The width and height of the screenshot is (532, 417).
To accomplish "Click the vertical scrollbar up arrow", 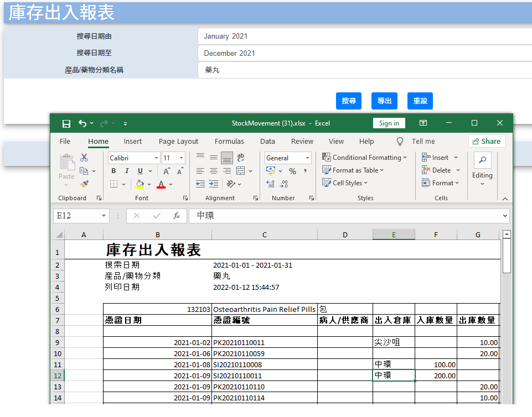I will pyautogui.click(x=507, y=234).
